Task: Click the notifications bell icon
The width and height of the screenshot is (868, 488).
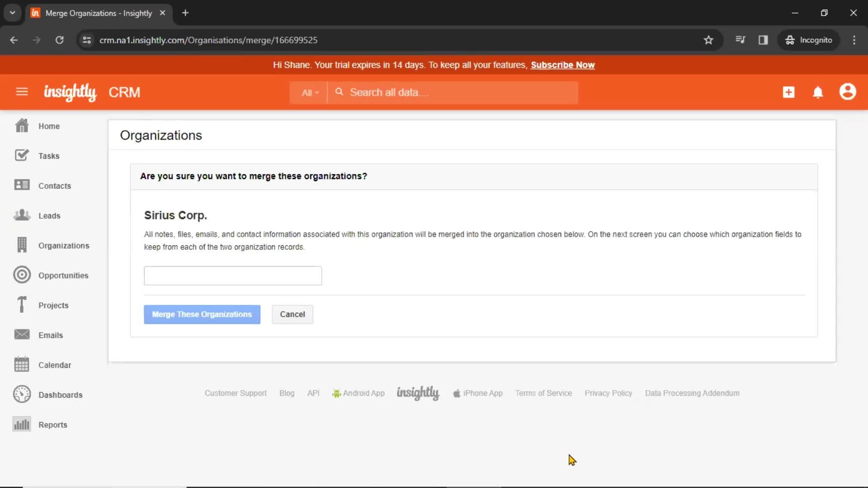Action: pyautogui.click(x=817, y=92)
